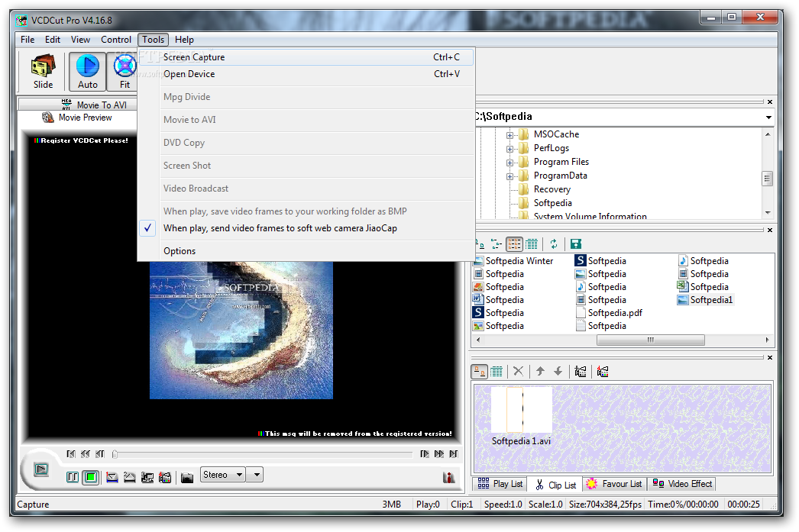
Task: Click the round Play button
Action: pyautogui.click(x=41, y=469)
